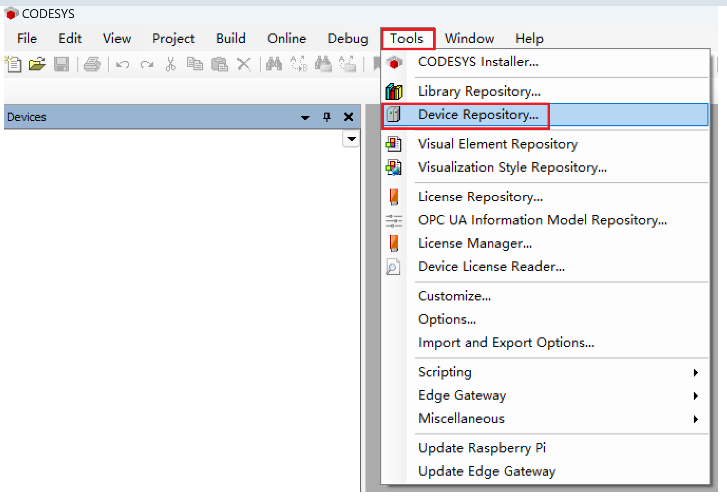Select Device Repository... from Tools menu
This screenshot has width=727, height=496.
478,115
